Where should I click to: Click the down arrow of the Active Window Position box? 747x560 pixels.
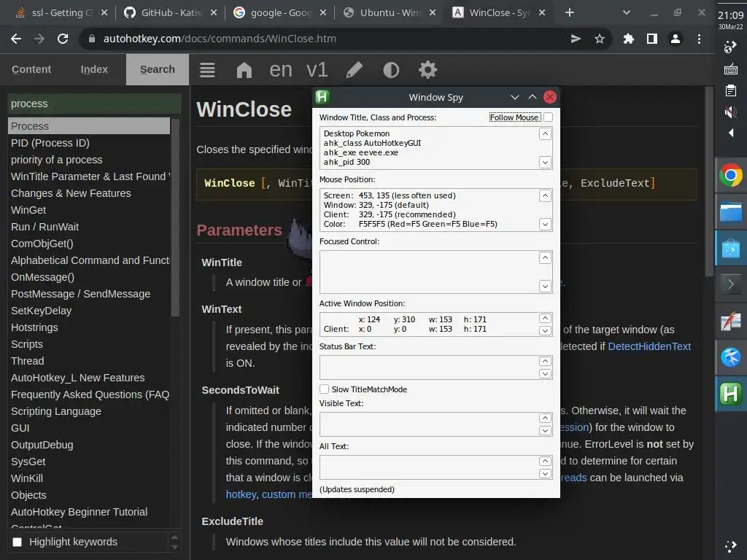pyautogui.click(x=546, y=330)
